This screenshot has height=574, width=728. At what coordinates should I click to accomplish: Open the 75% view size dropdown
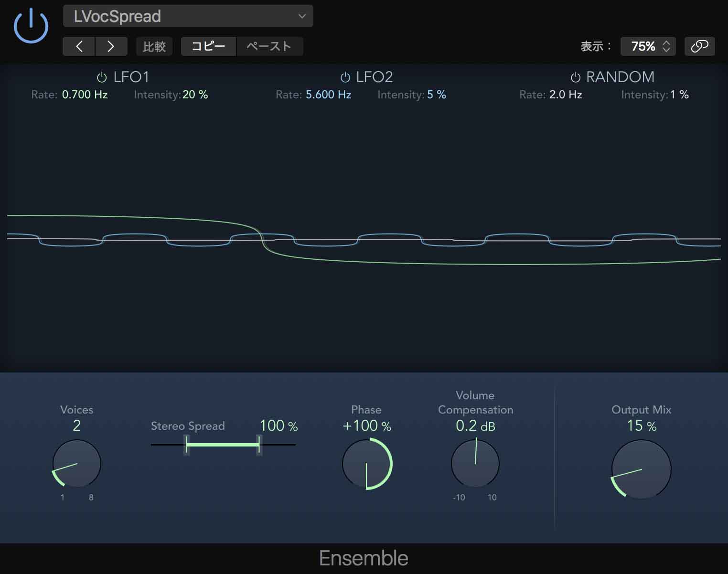648,46
